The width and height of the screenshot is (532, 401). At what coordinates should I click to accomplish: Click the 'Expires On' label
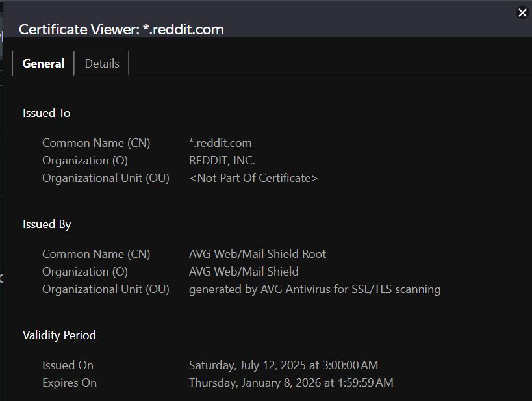point(70,383)
